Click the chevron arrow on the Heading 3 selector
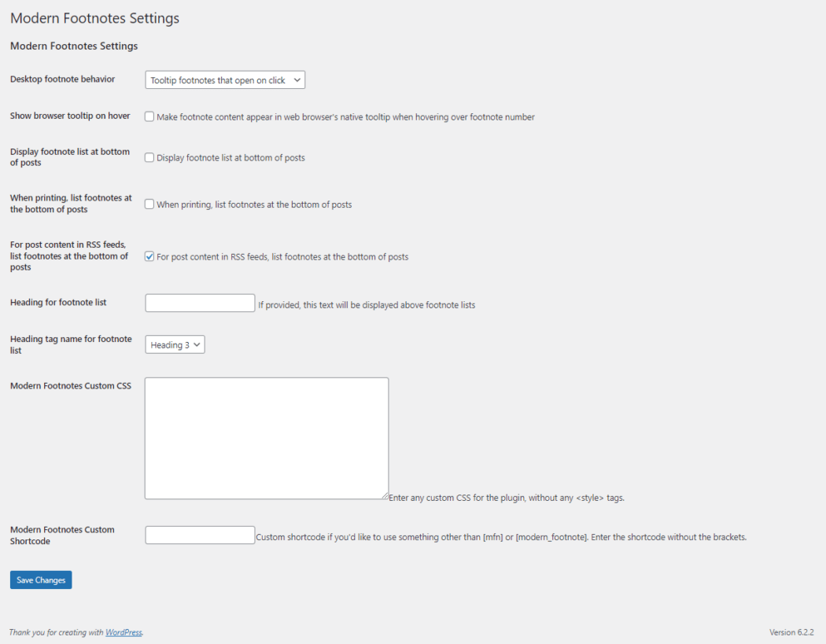Image resolution: width=826 pixels, height=644 pixels. (197, 344)
